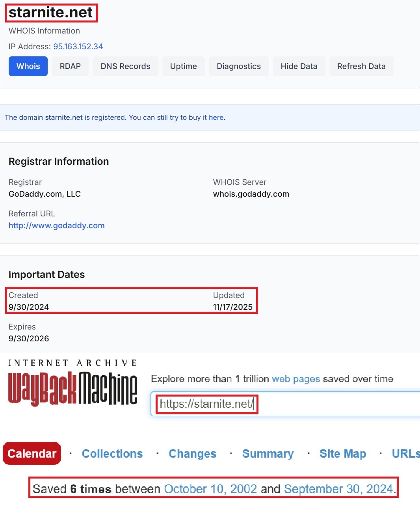The height and width of the screenshot is (514, 420).
Task: Open the Calendar view
Action: click(x=32, y=454)
